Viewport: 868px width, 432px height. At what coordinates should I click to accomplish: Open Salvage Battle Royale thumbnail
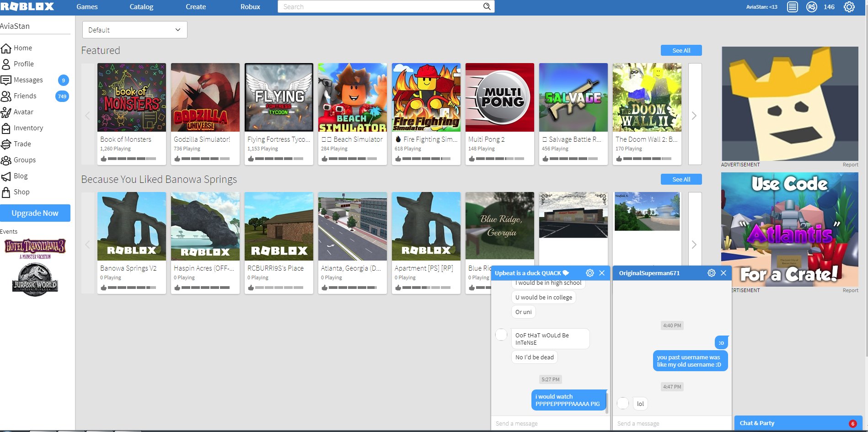coord(573,97)
